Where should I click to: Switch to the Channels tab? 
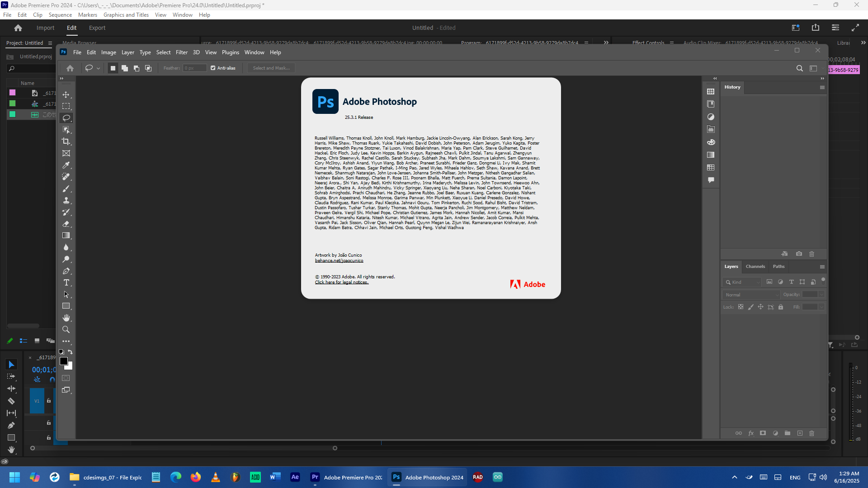click(755, 267)
